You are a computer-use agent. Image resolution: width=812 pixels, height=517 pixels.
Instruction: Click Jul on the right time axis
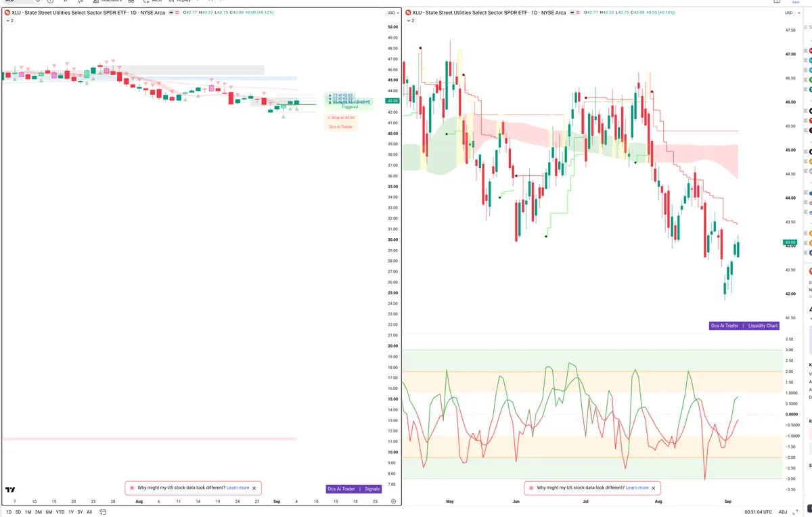click(586, 501)
